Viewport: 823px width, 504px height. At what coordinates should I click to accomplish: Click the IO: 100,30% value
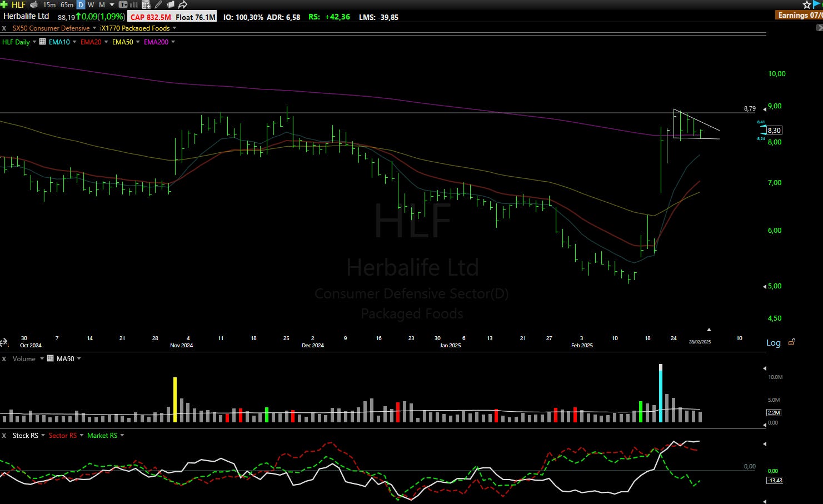[x=243, y=17]
